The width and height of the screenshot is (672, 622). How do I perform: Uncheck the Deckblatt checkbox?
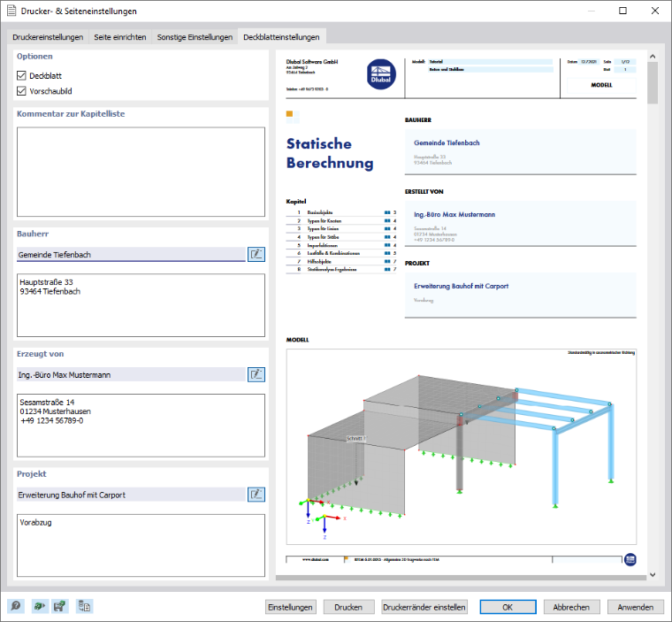21,75
